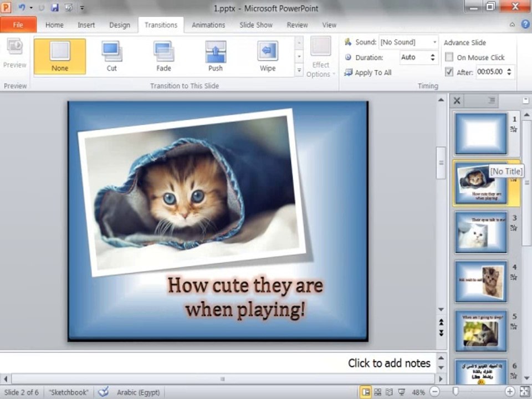532x399 pixels.
Task: Switch to Slide Sorter view in status bar
Action: pyautogui.click(x=377, y=392)
